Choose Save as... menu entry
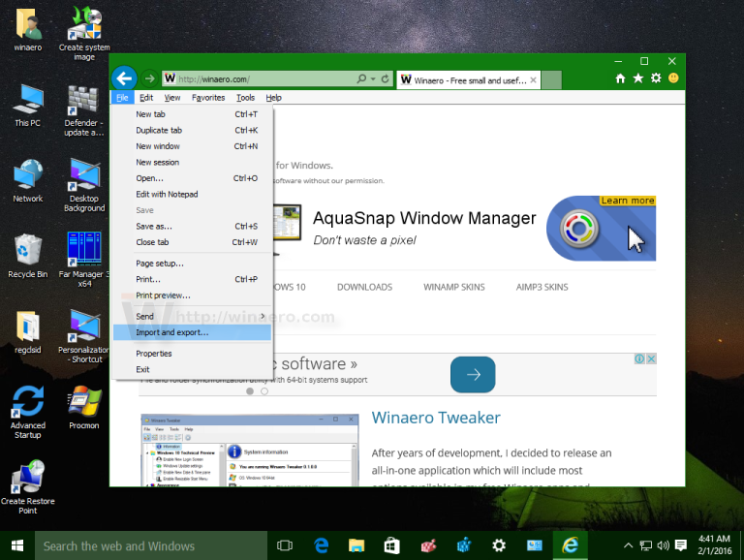Viewport: 744px width, 560px height. (192, 227)
